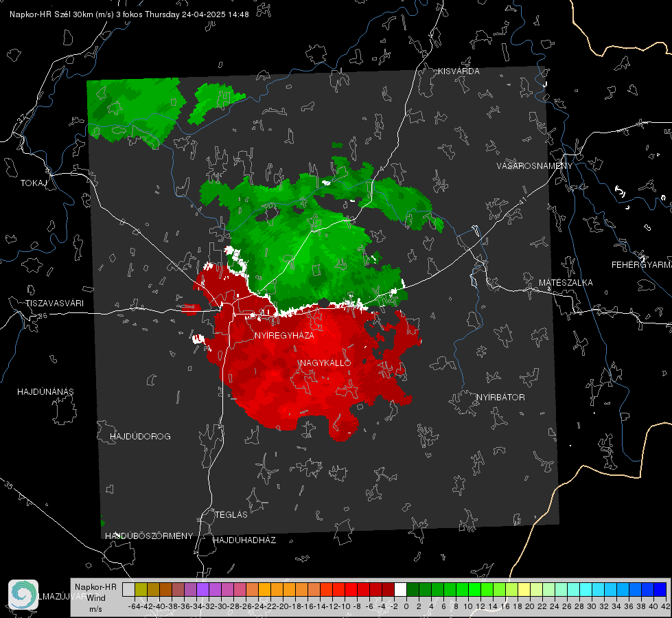The height and width of the screenshot is (618, 672).
Task: Click the HAJDÚBÖSZÖRMÉNY label
Action: [x=149, y=536]
